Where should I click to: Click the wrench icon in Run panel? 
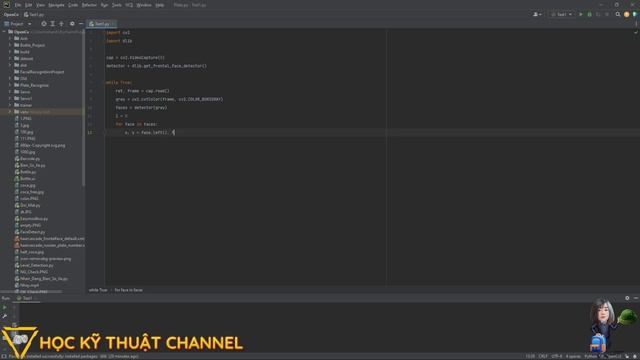tap(4, 316)
